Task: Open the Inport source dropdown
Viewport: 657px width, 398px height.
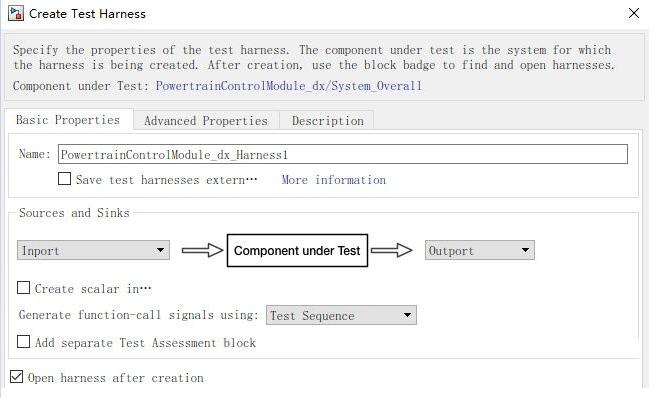Action: [x=93, y=251]
